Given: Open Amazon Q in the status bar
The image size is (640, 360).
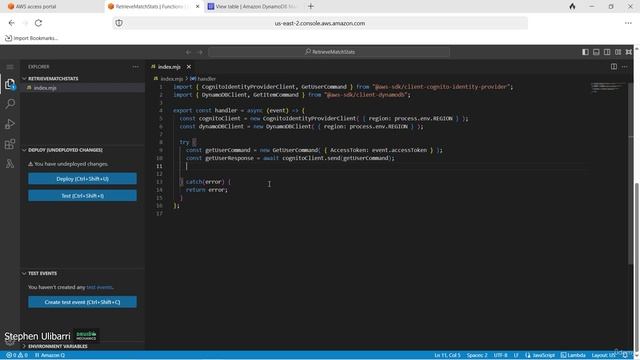Looking at the screenshot, I should [50, 355].
